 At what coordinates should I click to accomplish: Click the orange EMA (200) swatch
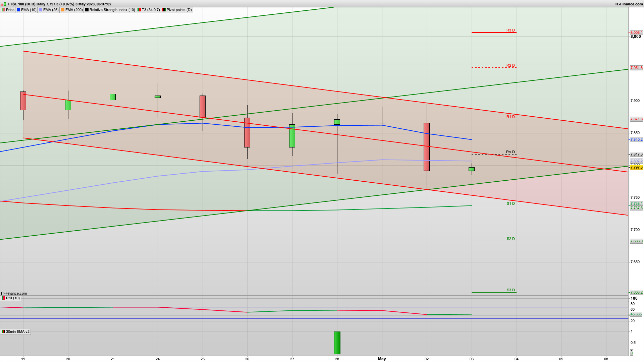(63, 10)
